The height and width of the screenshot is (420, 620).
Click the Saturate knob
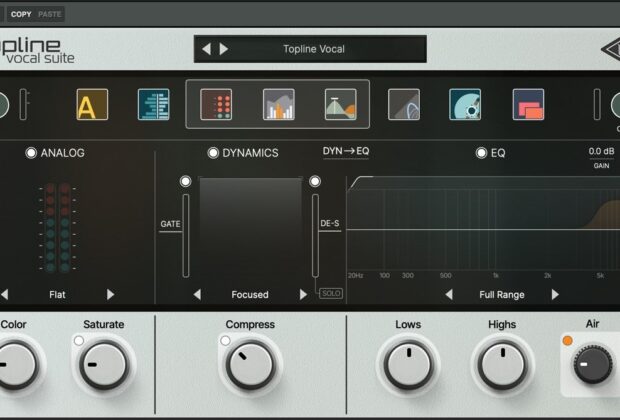coord(104,365)
